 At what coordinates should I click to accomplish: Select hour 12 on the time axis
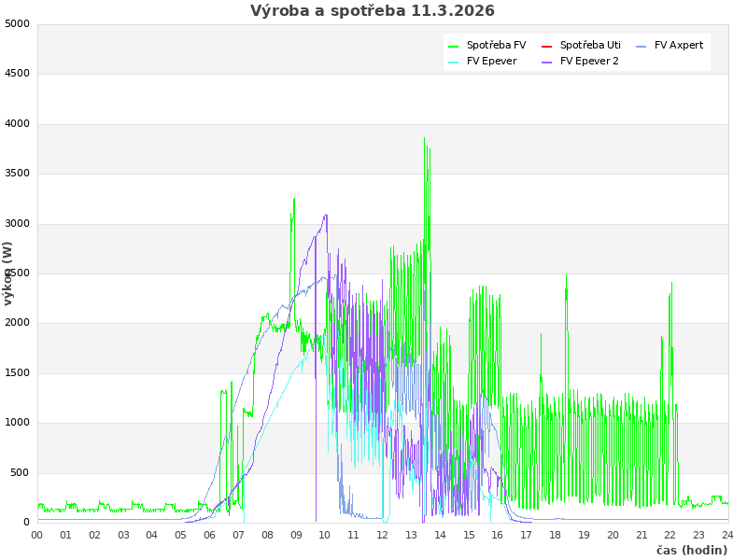point(383,535)
